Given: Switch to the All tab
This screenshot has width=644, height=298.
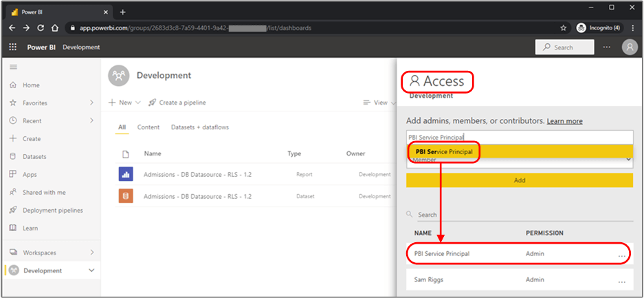Looking at the screenshot, I should pyautogui.click(x=122, y=127).
